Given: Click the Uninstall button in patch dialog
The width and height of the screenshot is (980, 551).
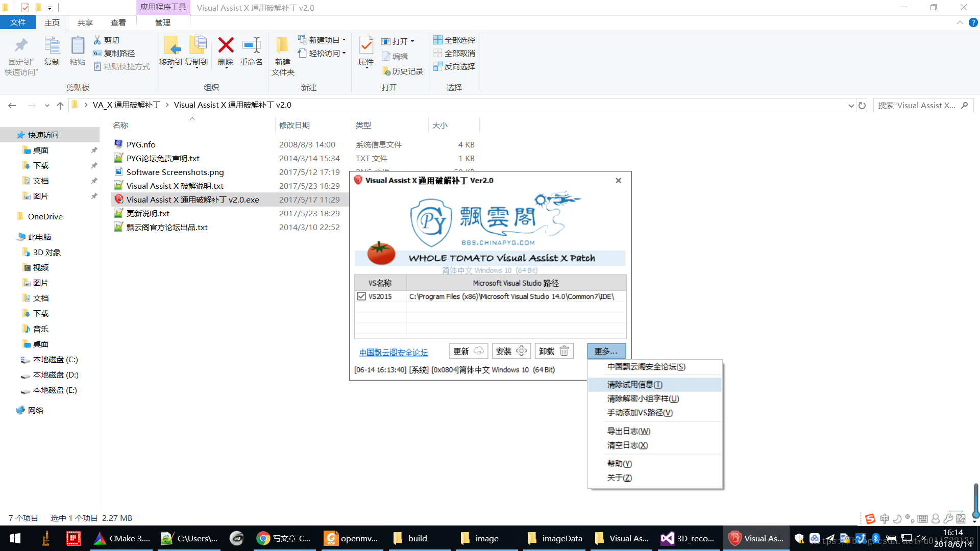Looking at the screenshot, I should 554,351.
